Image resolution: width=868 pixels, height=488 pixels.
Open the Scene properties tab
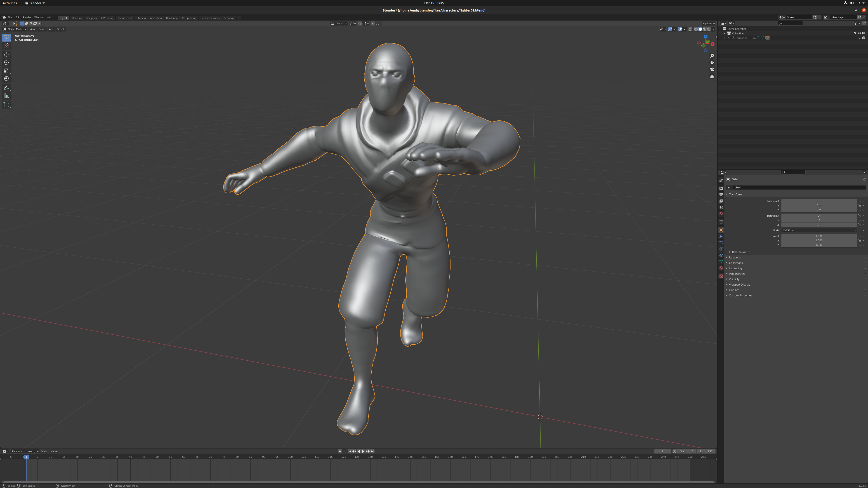(721, 207)
